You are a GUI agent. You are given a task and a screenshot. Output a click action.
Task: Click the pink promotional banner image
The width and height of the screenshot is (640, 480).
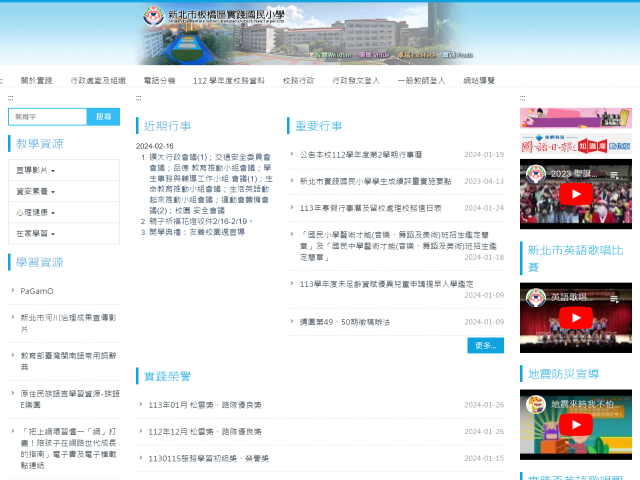(576, 118)
